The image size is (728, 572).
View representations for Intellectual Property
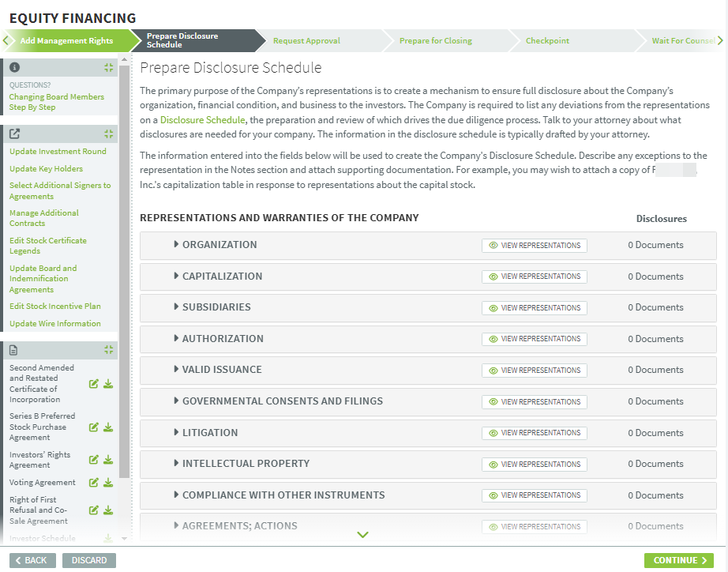click(534, 465)
